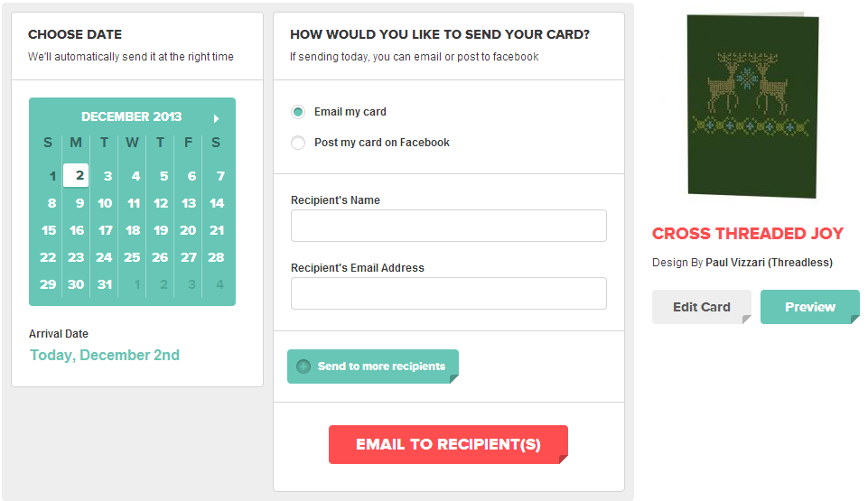Image resolution: width=868 pixels, height=501 pixels.
Task: Open designer Paul Vizzari (Threadless) link
Action: (x=769, y=263)
